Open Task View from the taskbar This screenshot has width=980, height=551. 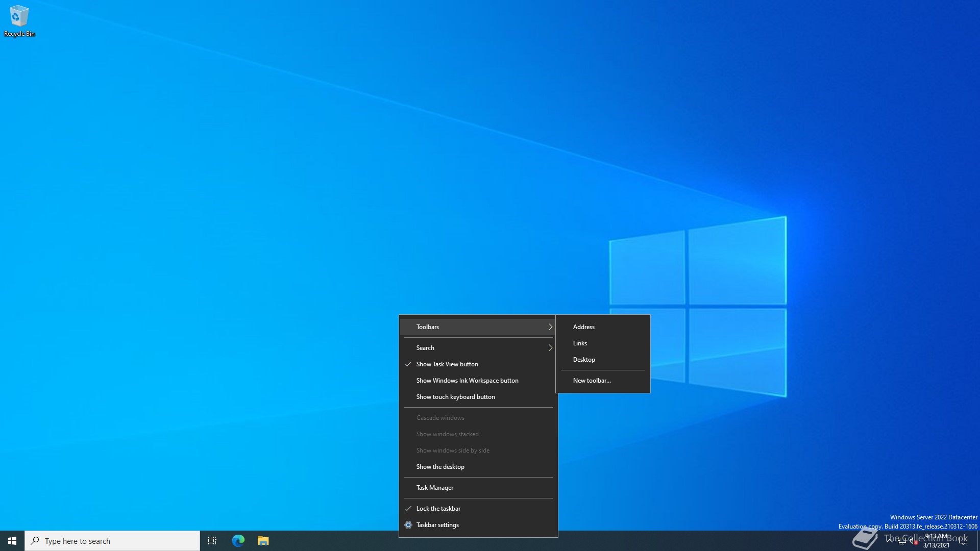212,541
